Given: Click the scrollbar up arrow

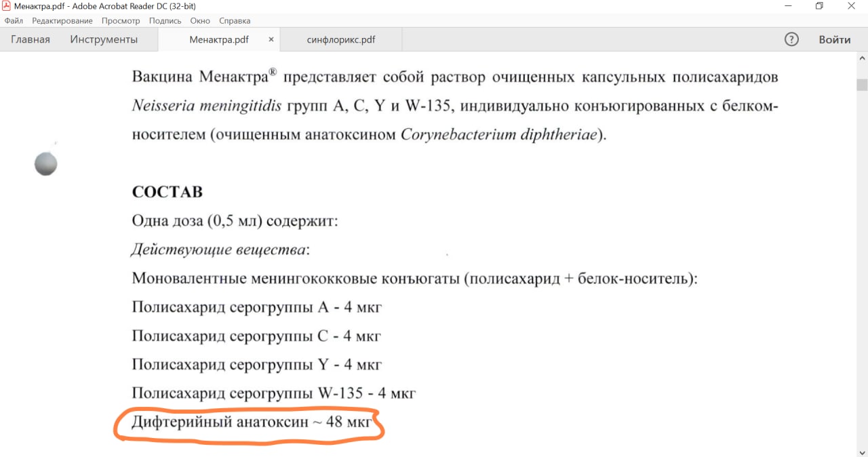Looking at the screenshot, I should 862,57.
